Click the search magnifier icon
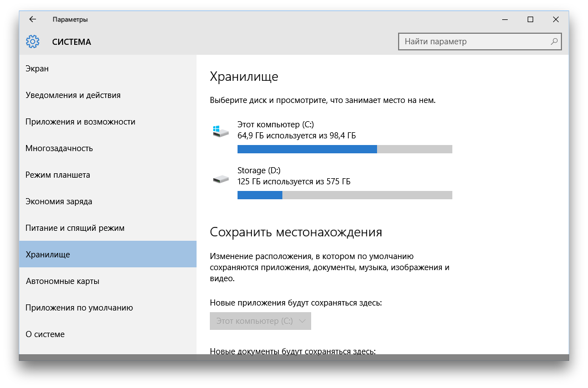Screen dimensions: 588x388 [554, 42]
